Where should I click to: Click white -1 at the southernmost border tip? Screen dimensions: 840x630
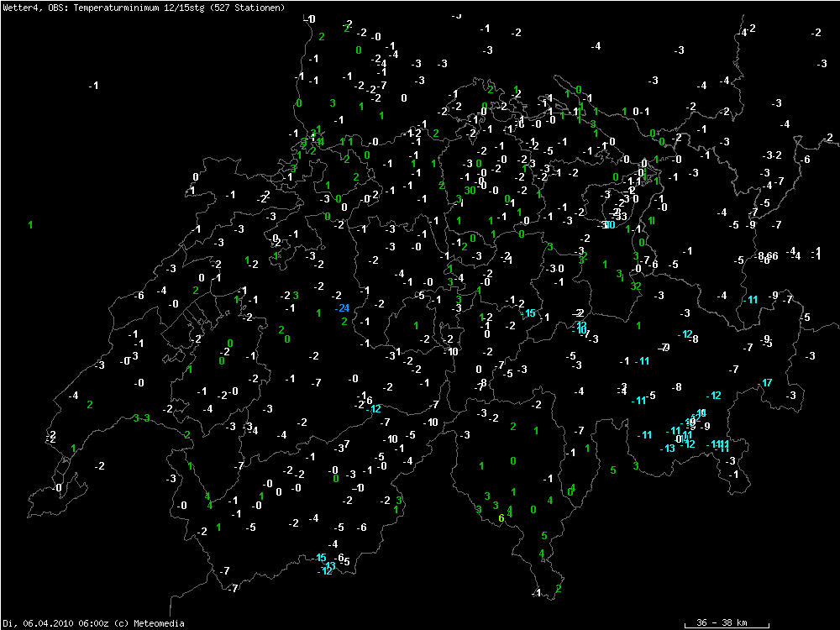tap(537, 593)
